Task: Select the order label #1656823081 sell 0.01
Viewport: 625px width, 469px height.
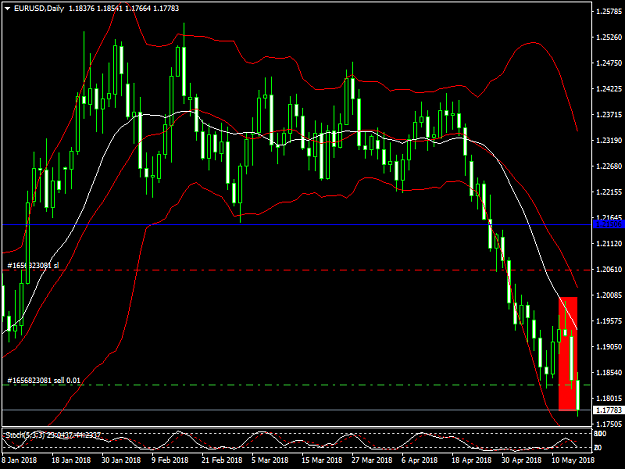Action: click(x=44, y=381)
